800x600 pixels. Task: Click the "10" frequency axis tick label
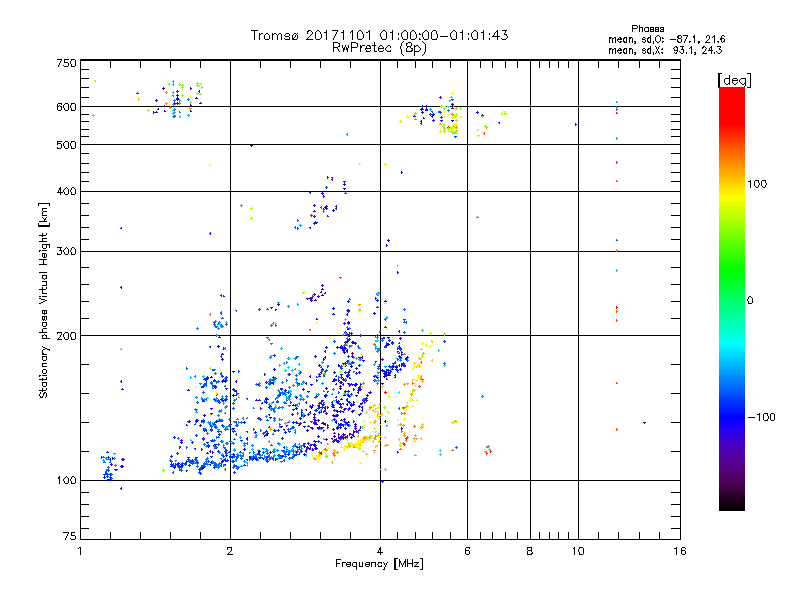tap(578, 551)
